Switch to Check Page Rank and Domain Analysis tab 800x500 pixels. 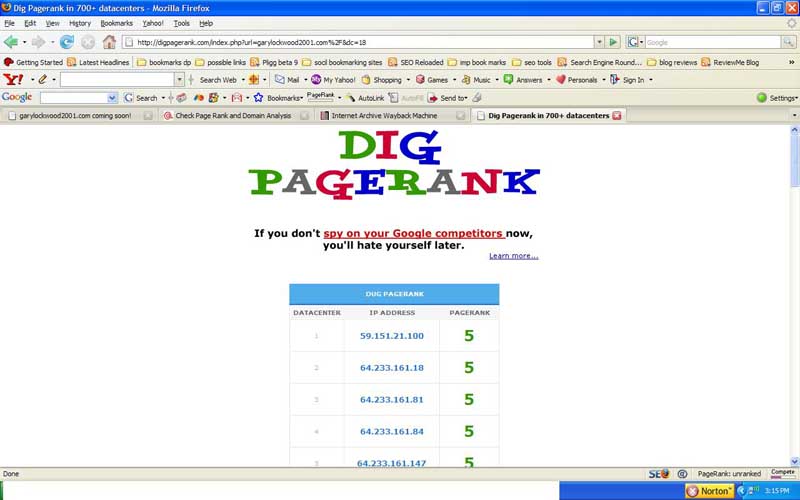tap(236, 116)
